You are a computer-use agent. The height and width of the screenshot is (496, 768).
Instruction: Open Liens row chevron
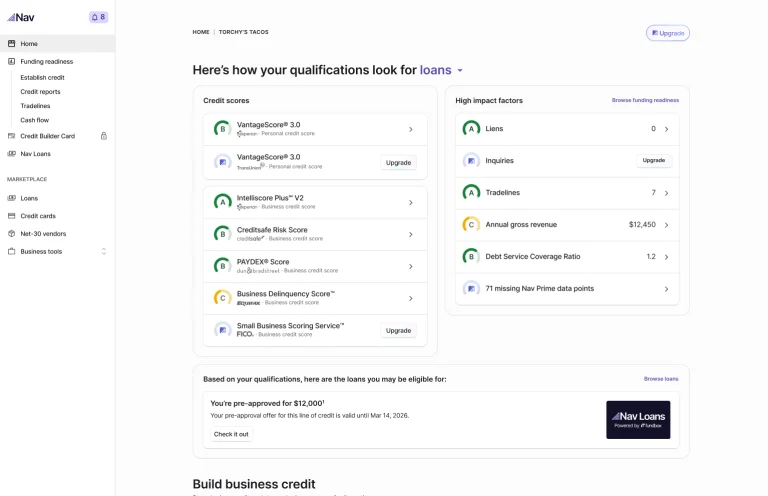pyautogui.click(x=667, y=129)
